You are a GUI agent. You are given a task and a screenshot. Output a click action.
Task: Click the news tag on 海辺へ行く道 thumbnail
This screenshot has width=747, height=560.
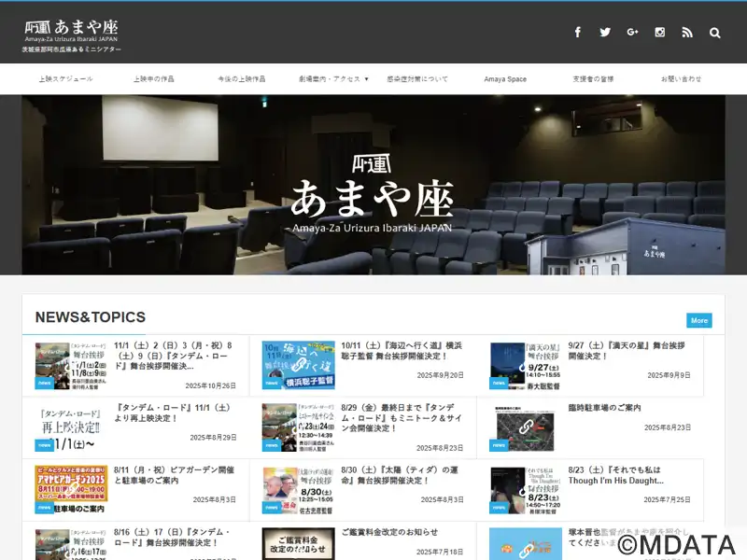point(272,383)
